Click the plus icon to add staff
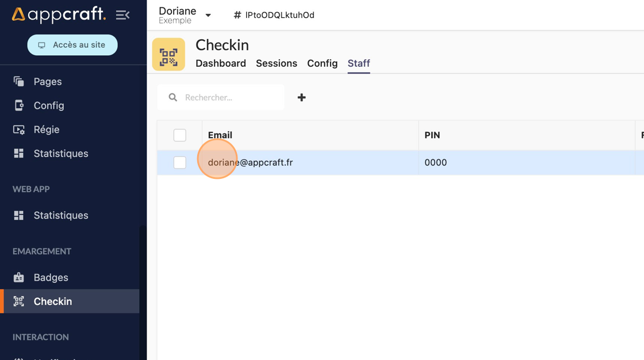 coord(301,98)
